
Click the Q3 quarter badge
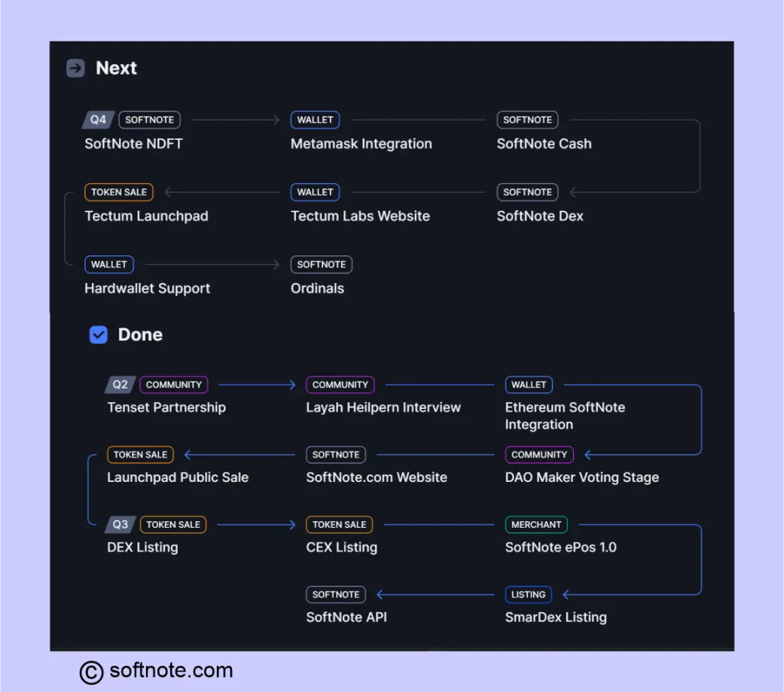point(120,525)
